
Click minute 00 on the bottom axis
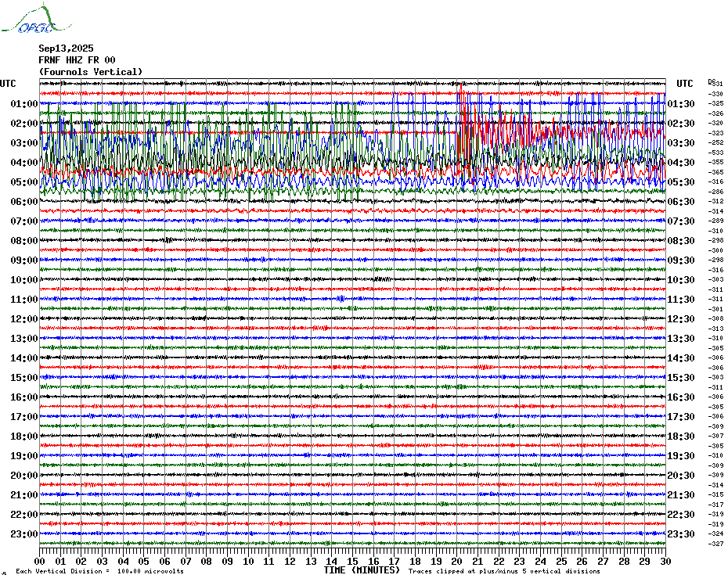[39, 561]
